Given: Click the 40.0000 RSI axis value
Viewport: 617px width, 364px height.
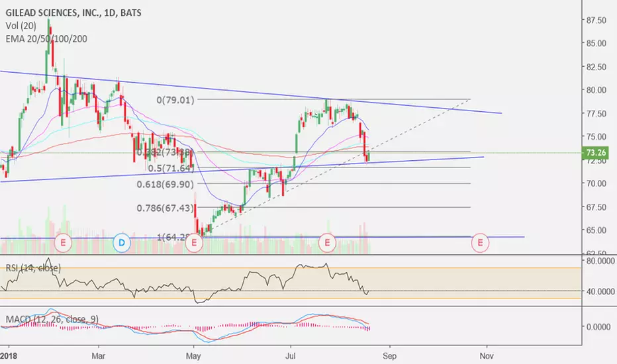Looking at the screenshot, I should [599, 292].
